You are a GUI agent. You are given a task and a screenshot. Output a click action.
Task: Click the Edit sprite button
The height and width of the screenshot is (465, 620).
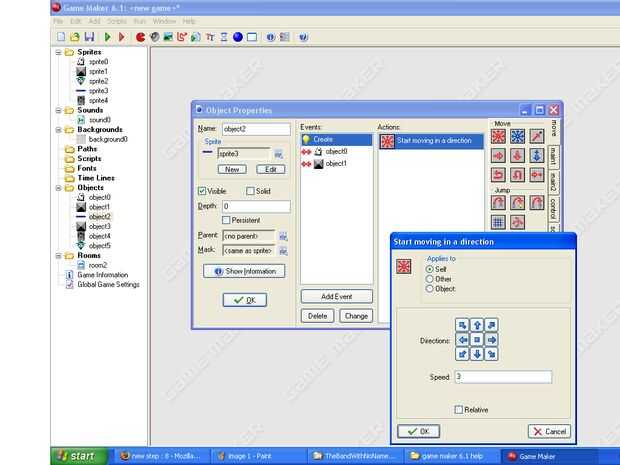(270, 169)
